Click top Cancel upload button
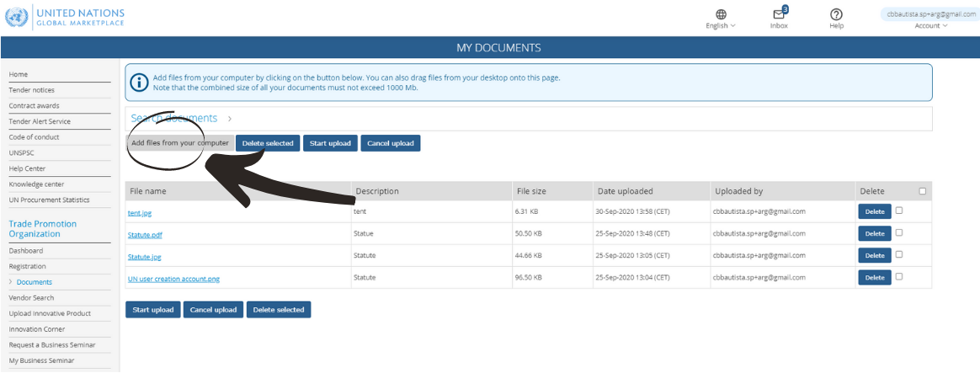980x373 pixels. [x=391, y=143]
